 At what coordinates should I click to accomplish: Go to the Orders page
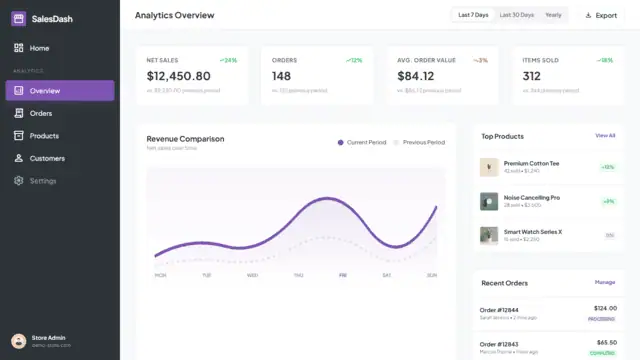pos(60,113)
